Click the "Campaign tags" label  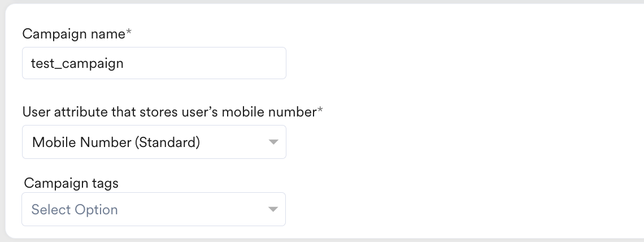pyautogui.click(x=71, y=183)
